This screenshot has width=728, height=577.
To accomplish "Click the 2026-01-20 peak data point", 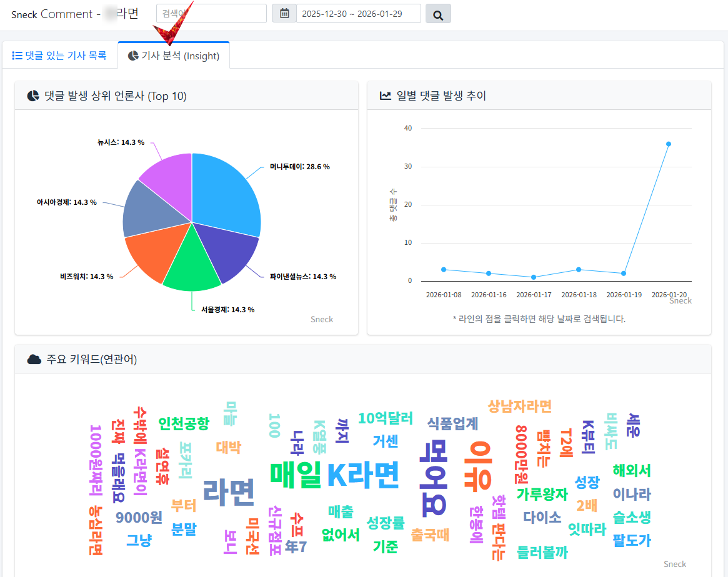I will [x=669, y=144].
